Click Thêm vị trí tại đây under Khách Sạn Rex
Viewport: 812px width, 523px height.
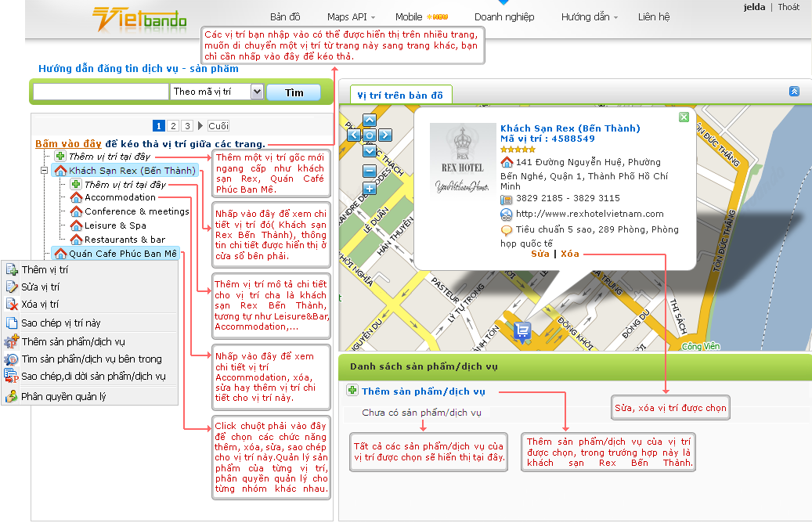tap(125, 184)
